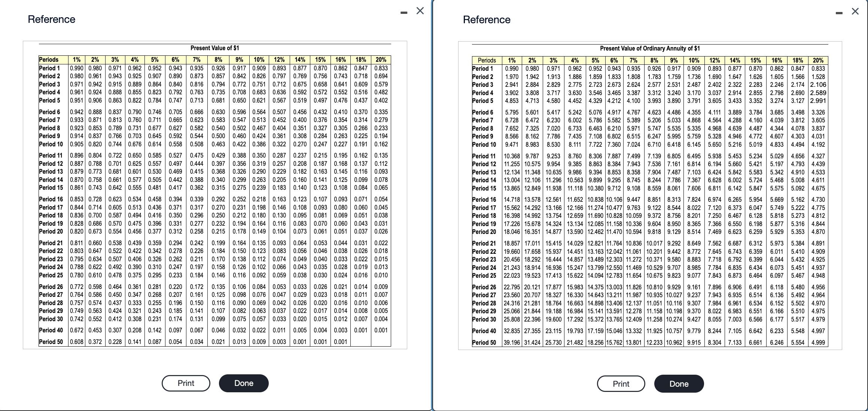This screenshot has width=868, height=411.
Task: Select the 5% column header in annuity table
Action: (x=595, y=60)
